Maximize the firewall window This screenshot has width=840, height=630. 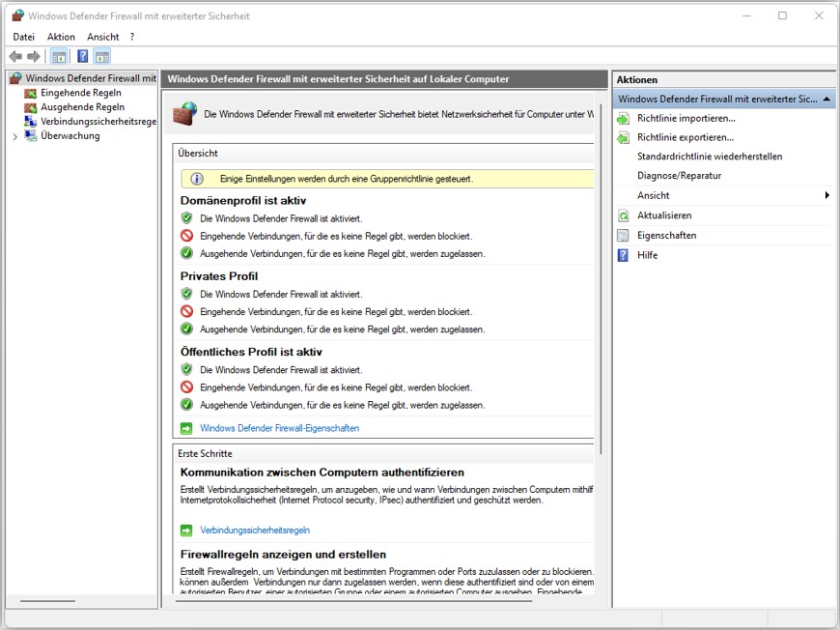(782, 15)
